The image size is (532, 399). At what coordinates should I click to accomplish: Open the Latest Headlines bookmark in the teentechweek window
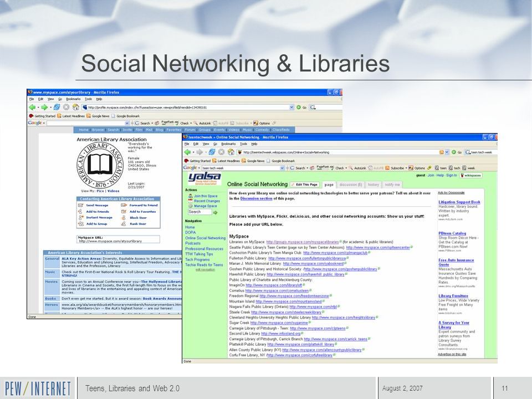pos(226,161)
